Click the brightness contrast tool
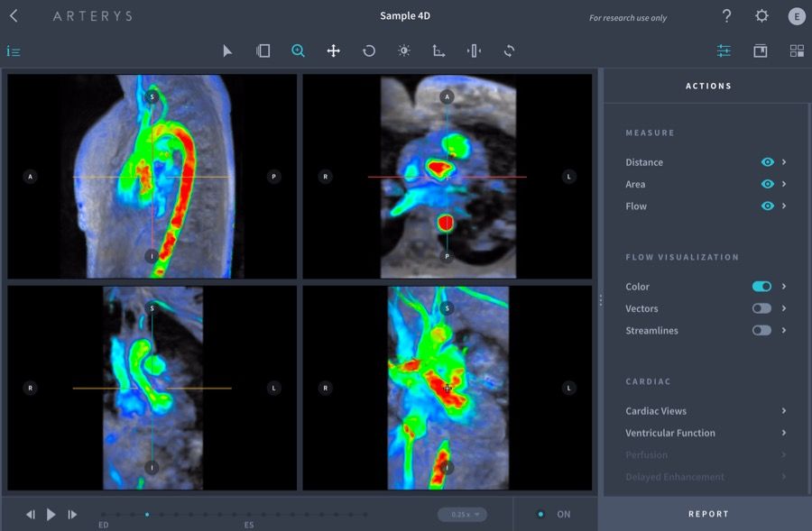The width and height of the screenshot is (812, 531). 403,51
